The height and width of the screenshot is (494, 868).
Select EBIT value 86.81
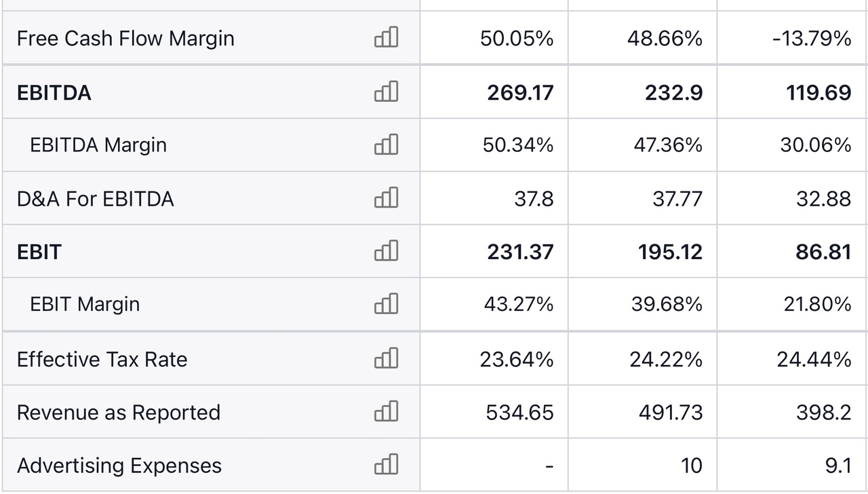tap(823, 252)
